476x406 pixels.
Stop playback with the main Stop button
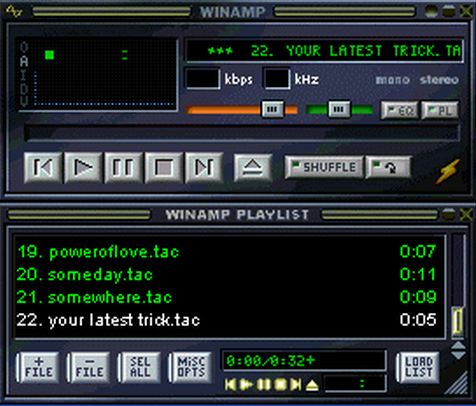163,167
